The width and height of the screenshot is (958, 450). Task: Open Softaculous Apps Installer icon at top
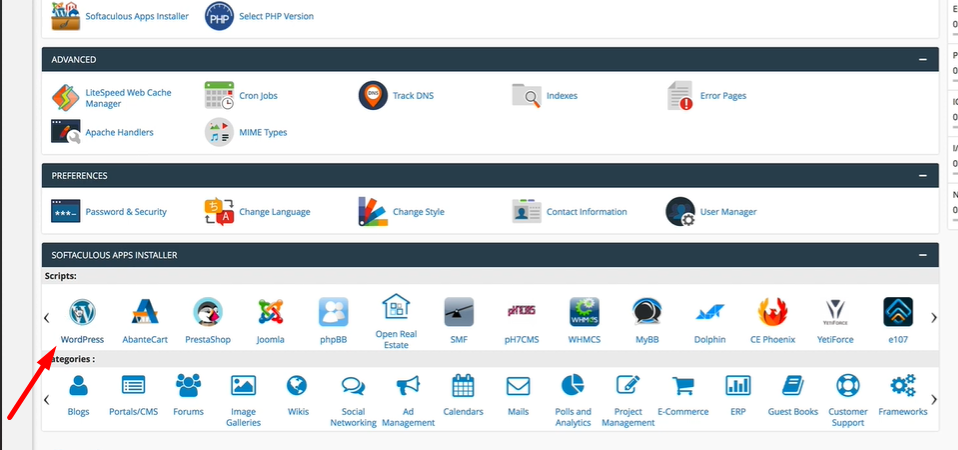click(65, 16)
